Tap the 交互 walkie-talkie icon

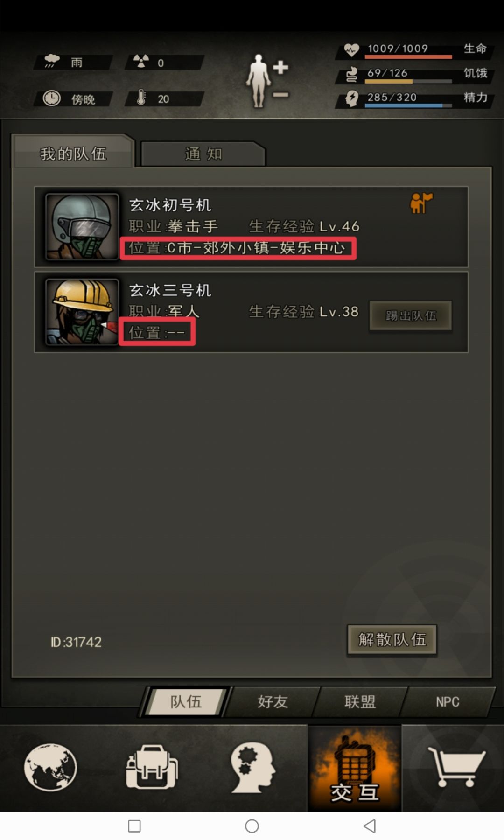[355, 768]
